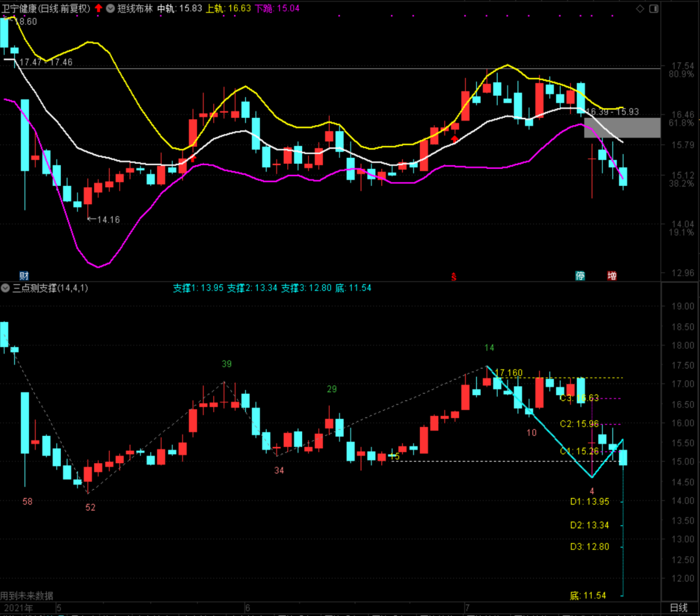Click the 短线布林 indicator name
700x616 pixels.
(135, 8)
